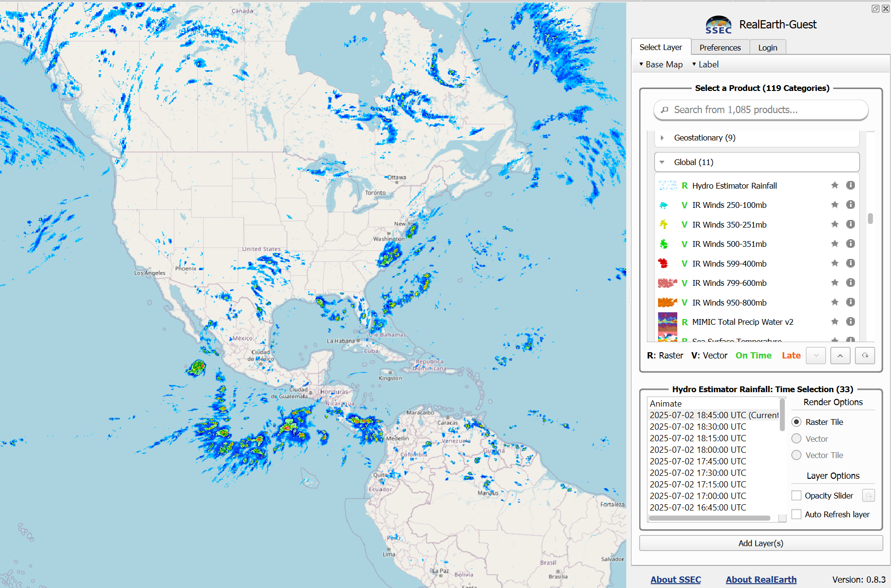Click the up arrow button in product legend row

(840, 356)
